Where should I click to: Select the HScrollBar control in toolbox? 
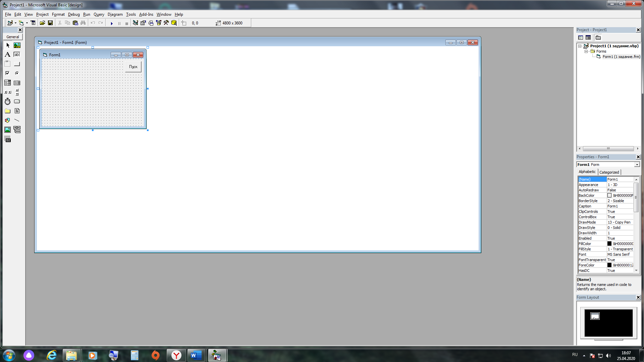(x=8, y=92)
